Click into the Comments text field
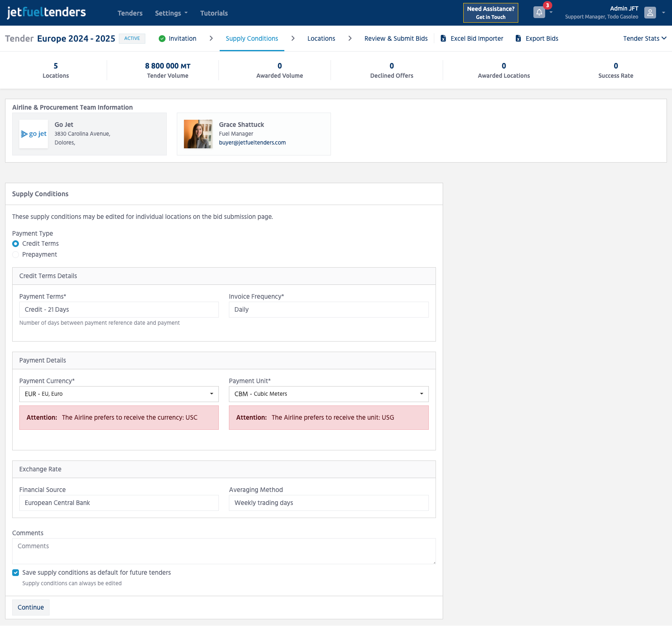672x626 pixels. [224, 551]
